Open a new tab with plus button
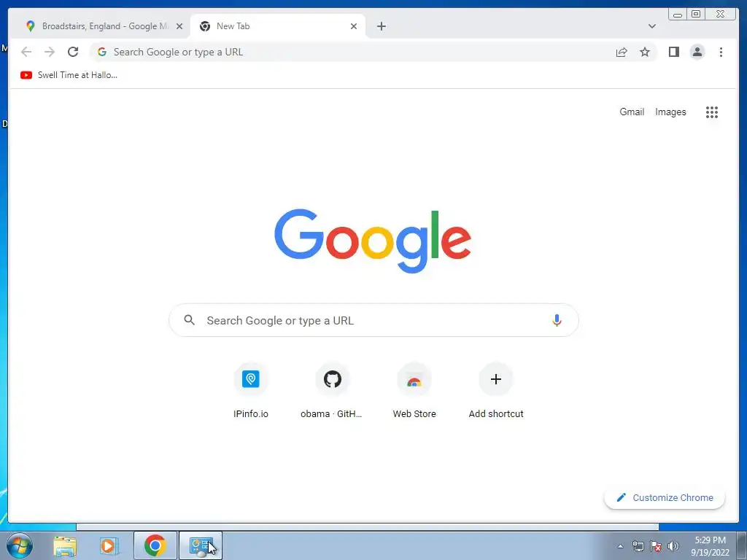The image size is (747, 560). (381, 26)
